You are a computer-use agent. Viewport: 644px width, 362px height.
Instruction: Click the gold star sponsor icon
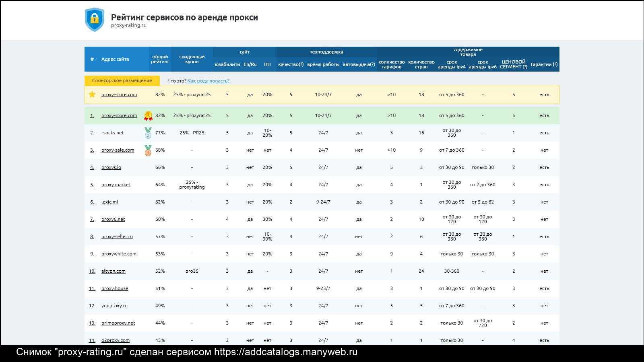(92, 95)
